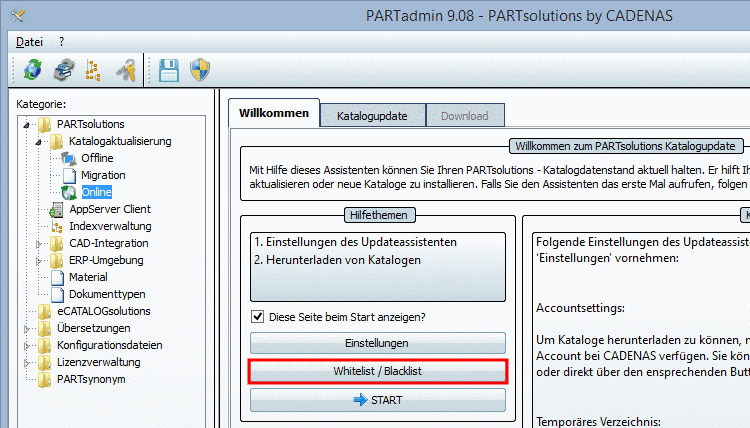Click the START button
Viewport: 750px width, 428px height.
[377, 400]
